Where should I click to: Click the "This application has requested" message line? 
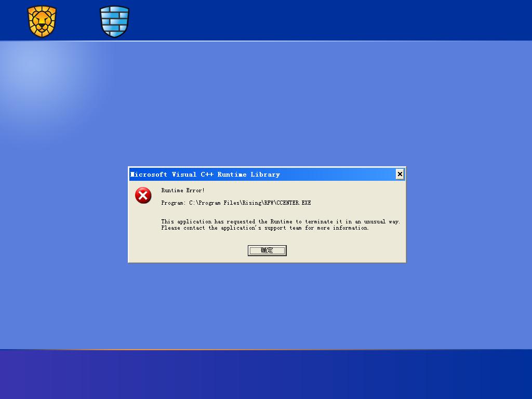point(281,221)
